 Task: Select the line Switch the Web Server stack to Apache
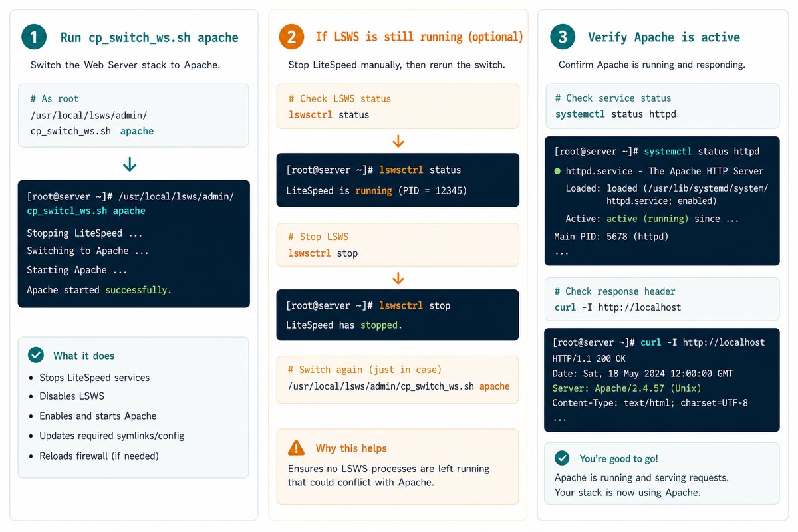tap(125, 65)
